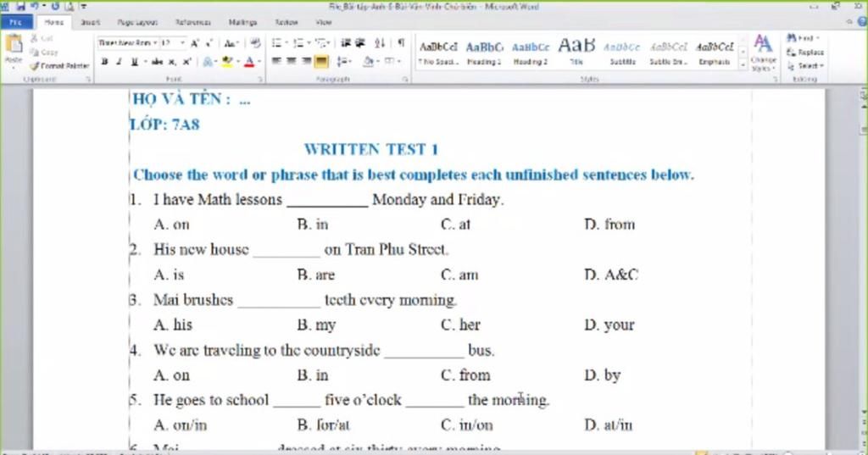
Task: Activate the Format Painter brush
Action: [59, 66]
